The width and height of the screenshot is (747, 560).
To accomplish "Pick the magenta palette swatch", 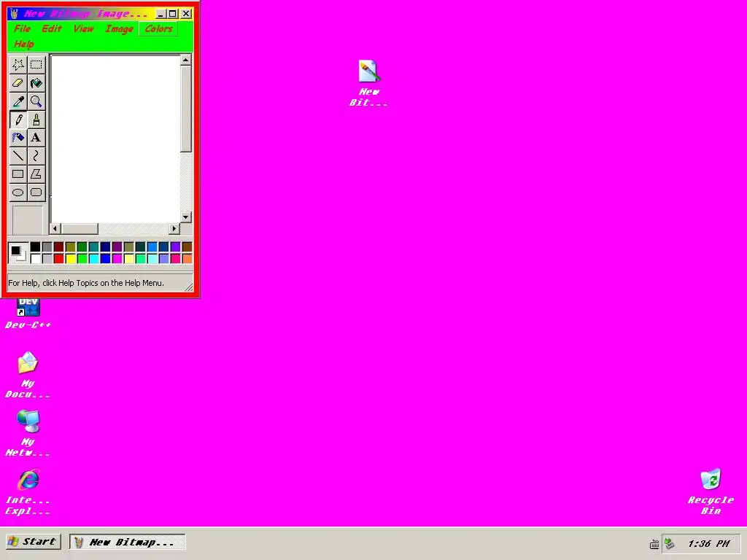I will click(x=117, y=259).
